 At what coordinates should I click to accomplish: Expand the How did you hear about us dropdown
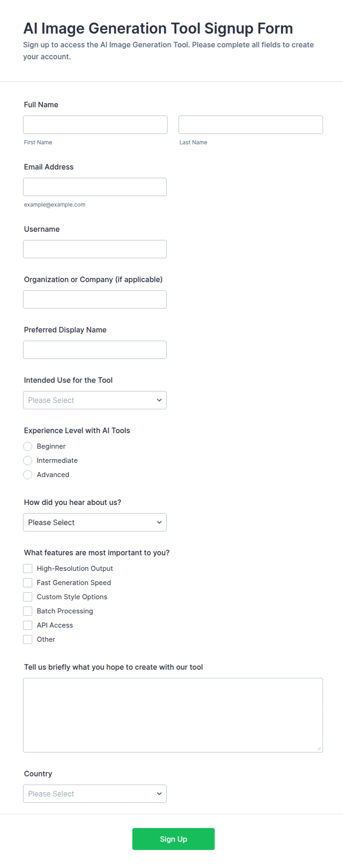tap(95, 522)
